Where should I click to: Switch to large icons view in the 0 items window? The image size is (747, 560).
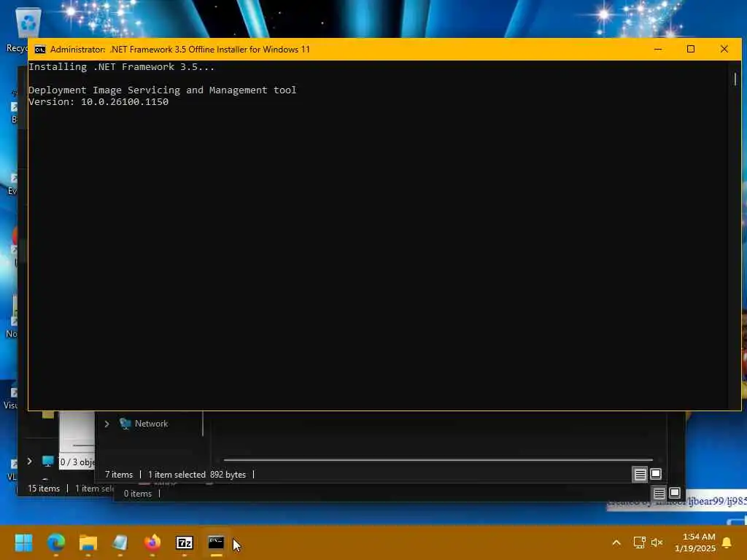pos(675,494)
